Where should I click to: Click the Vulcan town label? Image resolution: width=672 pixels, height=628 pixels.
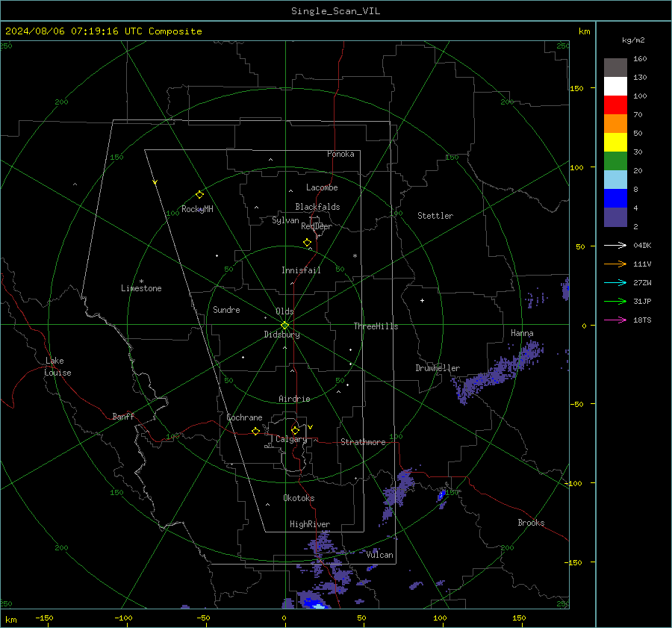(379, 555)
